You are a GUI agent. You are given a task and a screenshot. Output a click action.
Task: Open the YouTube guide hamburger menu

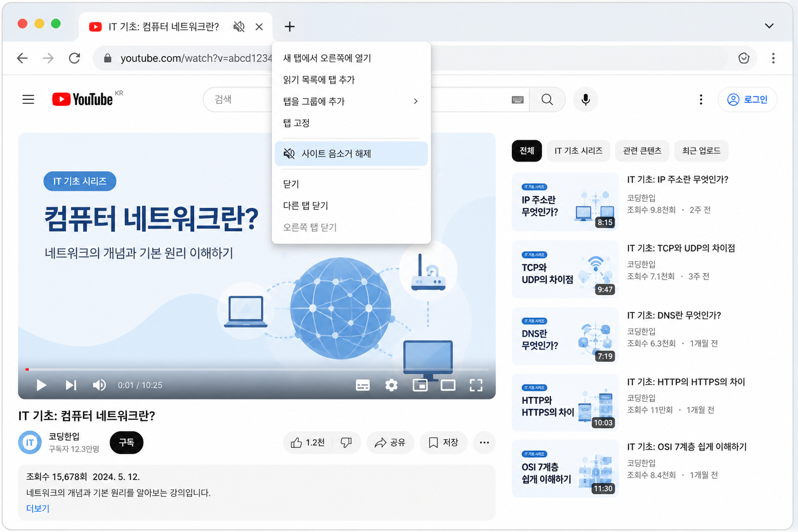click(x=29, y=99)
